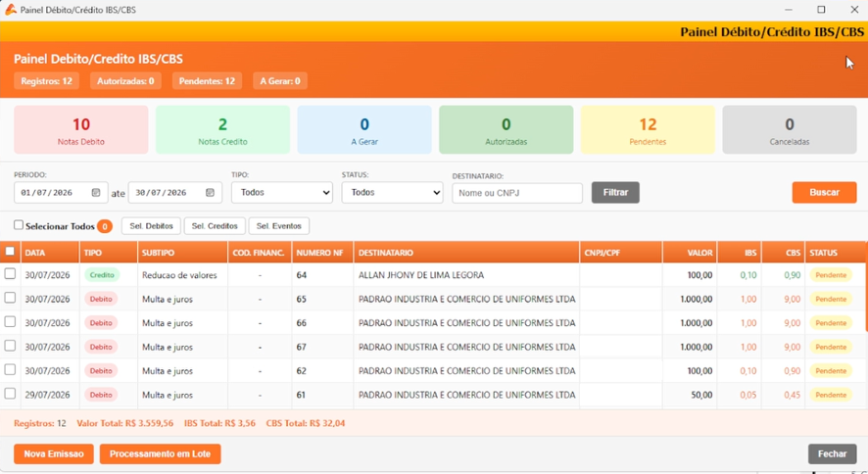Click the Autorizadas: 0 header badge
Screen dimensions: 868x474
(x=125, y=81)
